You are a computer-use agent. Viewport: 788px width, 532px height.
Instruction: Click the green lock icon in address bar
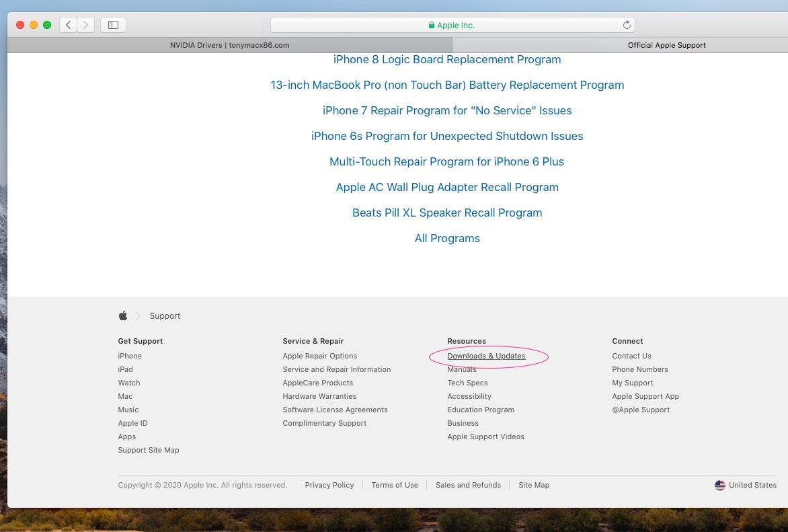(431, 25)
